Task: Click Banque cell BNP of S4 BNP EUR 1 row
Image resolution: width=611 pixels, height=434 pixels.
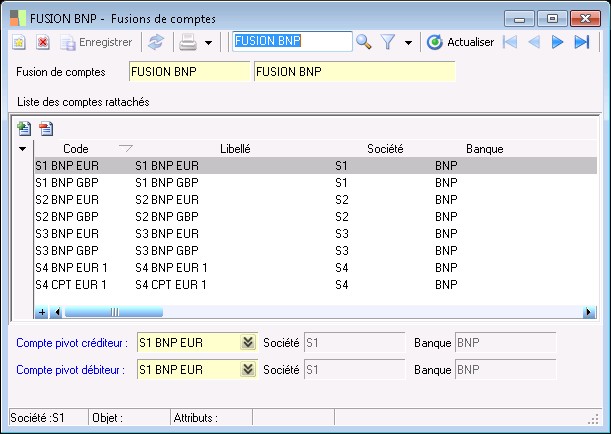Action: pyautogui.click(x=446, y=268)
